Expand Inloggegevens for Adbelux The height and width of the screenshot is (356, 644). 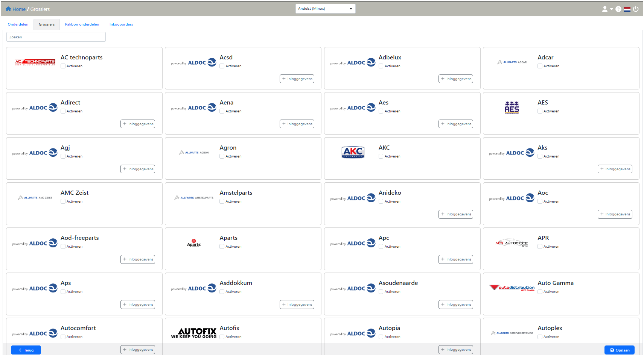(455, 79)
